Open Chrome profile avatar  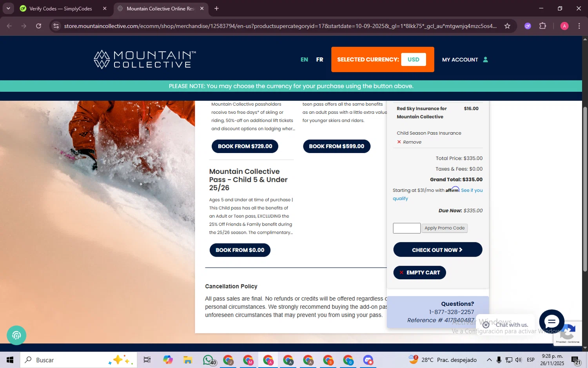click(564, 26)
